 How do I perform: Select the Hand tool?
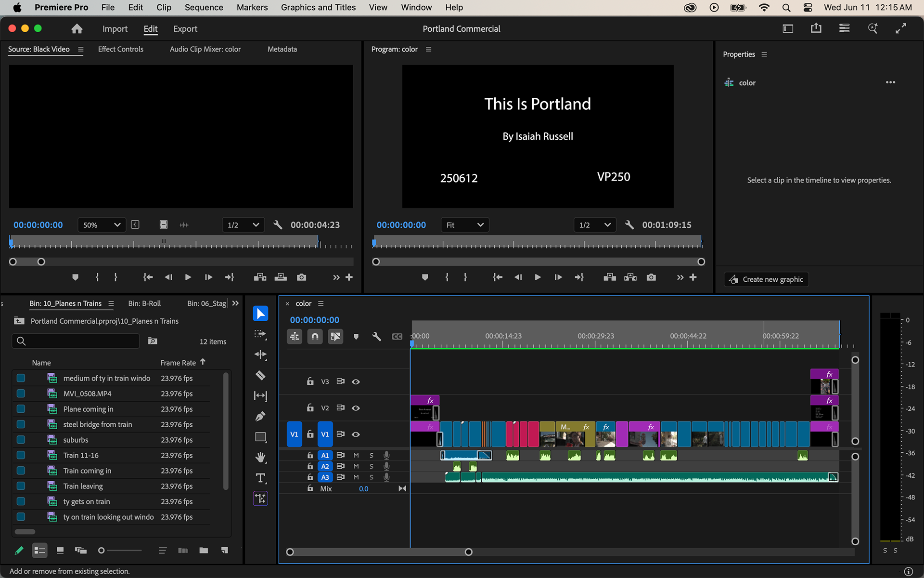(260, 457)
